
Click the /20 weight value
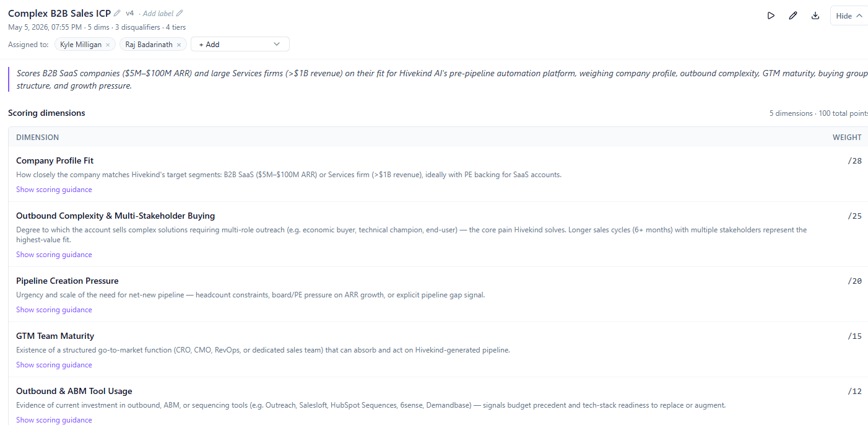pos(854,281)
